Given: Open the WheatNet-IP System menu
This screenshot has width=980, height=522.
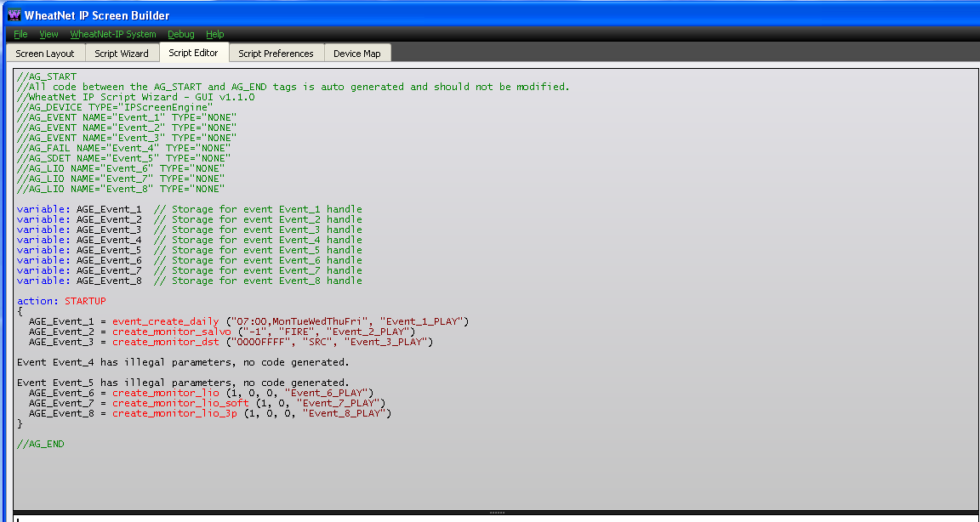Looking at the screenshot, I should pos(113,34).
